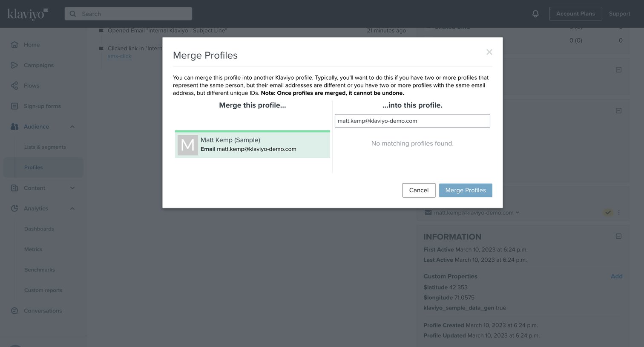Click the Content sidebar icon
Screen dimensions: 644x347
[14, 188]
